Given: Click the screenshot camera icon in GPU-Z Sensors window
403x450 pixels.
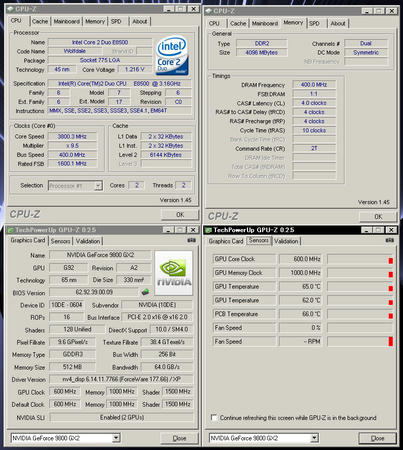Looking at the screenshot, I should tap(390, 240).
